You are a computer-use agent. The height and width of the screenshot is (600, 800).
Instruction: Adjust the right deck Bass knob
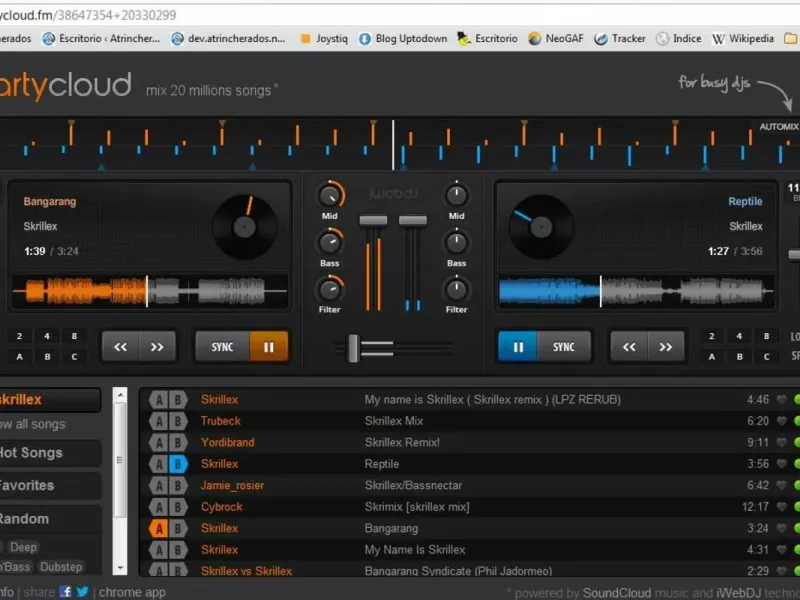[456, 243]
